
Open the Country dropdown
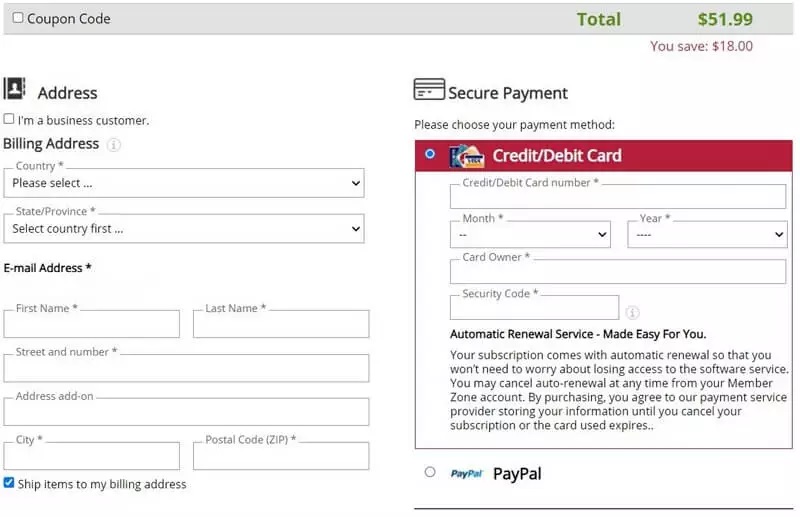(184, 183)
